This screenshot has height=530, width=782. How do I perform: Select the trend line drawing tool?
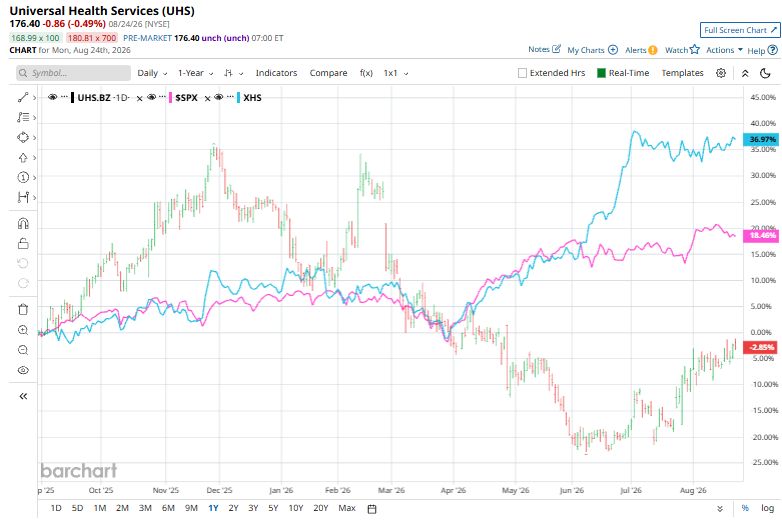click(x=23, y=97)
